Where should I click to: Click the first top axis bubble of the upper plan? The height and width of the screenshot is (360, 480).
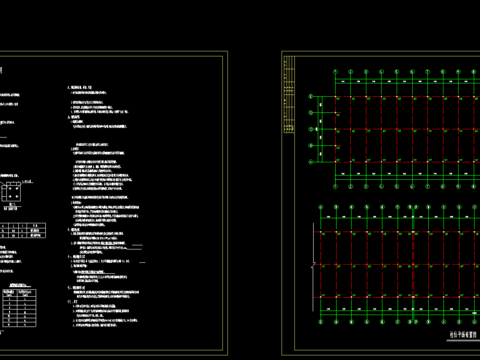click(335, 72)
